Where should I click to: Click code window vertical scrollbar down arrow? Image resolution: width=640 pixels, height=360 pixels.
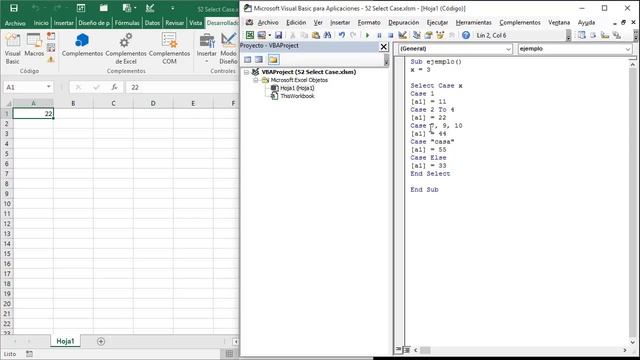(633, 342)
